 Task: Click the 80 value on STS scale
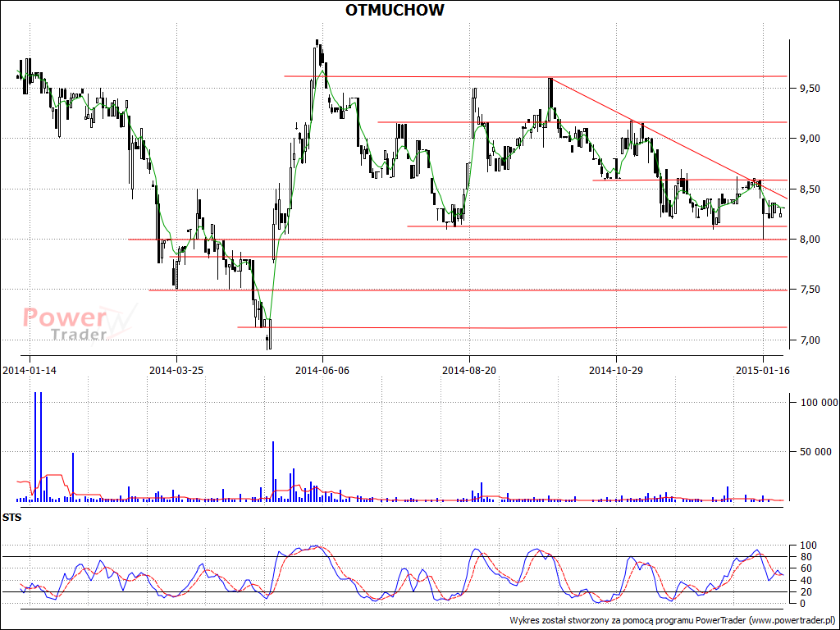[x=806, y=557]
